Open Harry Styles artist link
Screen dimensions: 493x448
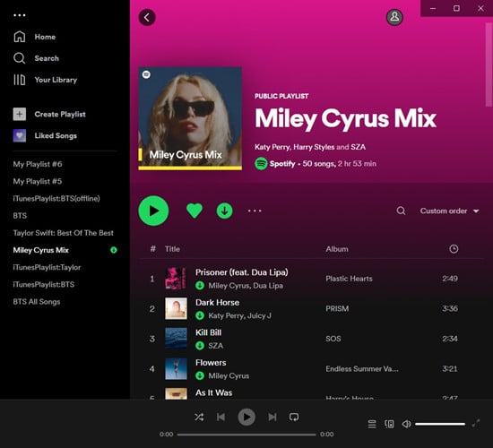314,147
